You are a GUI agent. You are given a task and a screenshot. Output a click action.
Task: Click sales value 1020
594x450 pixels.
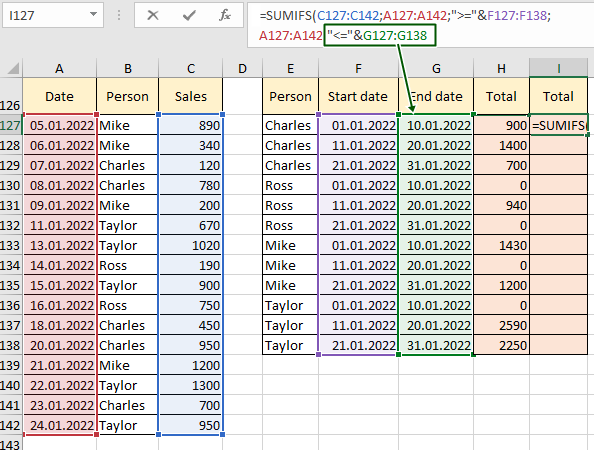[x=191, y=245]
